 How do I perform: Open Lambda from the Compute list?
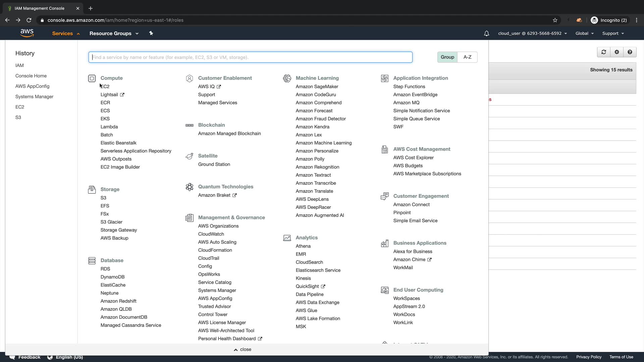[109, 127]
